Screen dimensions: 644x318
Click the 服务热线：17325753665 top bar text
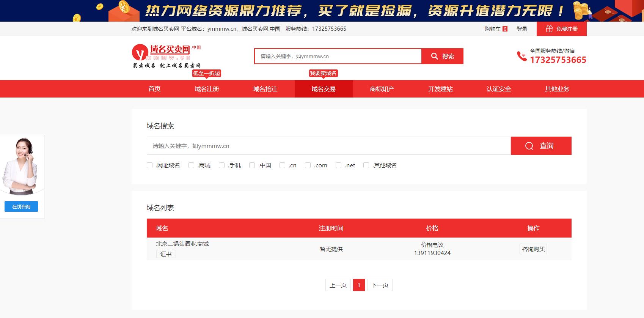(x=316, y=29)
